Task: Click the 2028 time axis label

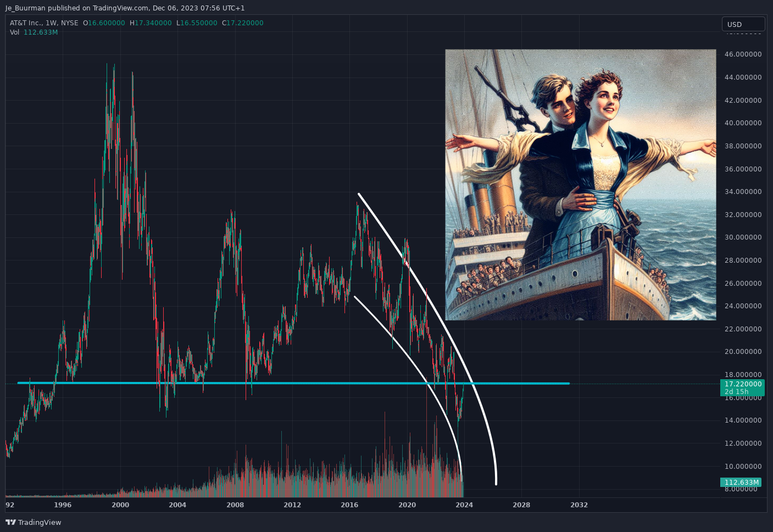Action: tap(521, 505)
